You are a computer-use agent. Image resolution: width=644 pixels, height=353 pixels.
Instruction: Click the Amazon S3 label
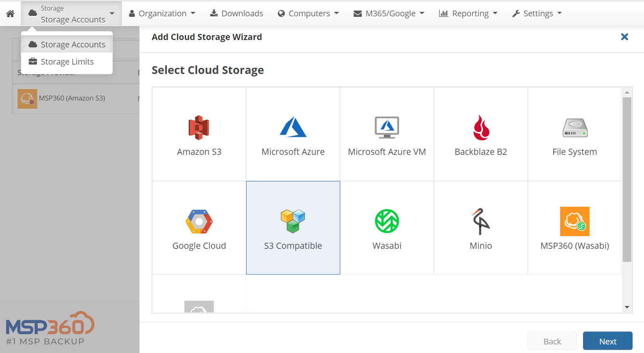click(x=199, y=152)
